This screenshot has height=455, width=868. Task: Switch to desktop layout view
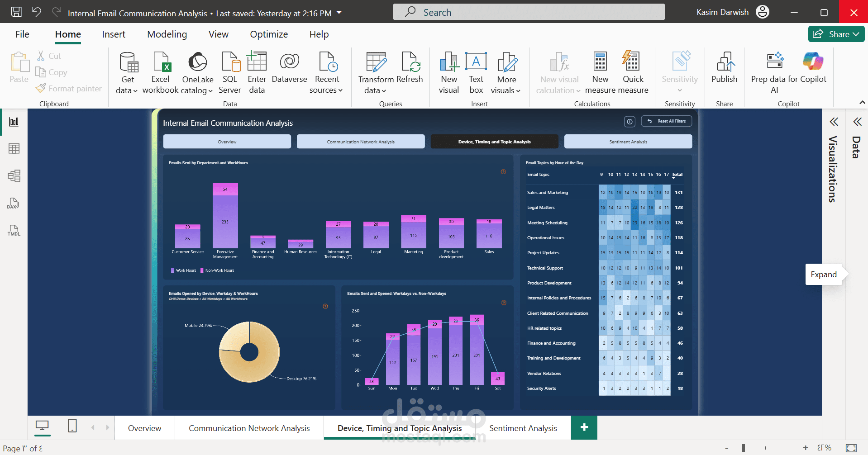43,426
